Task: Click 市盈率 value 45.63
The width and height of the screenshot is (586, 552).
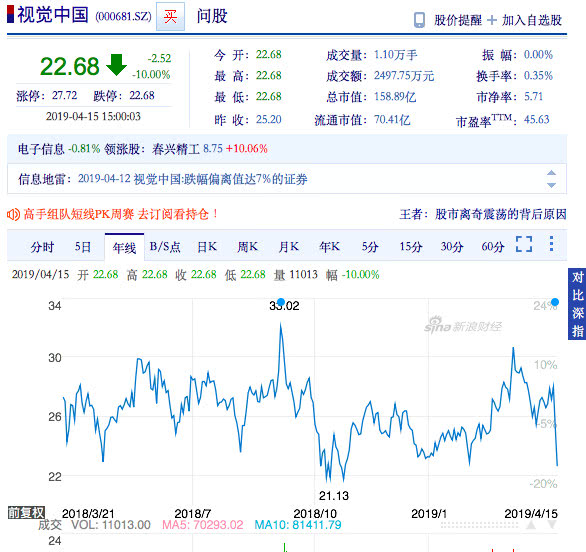Action: [536, 120]
